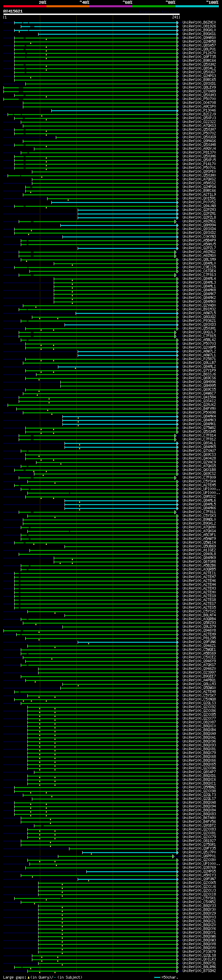The width and height of the screenshot is (222, 980).
Task: Select the UniRef100_B9RC64 label
Action: [x=199, y=60]
